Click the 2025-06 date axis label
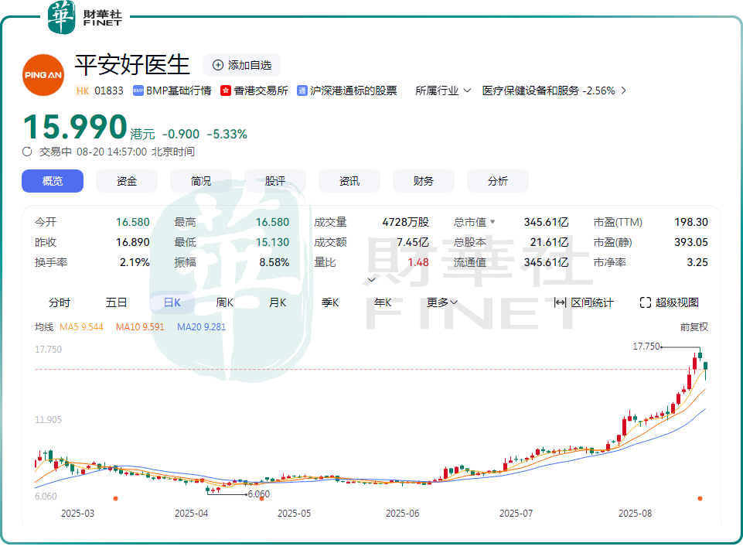Viewport: 743px width, 560px height. (402, 514)
